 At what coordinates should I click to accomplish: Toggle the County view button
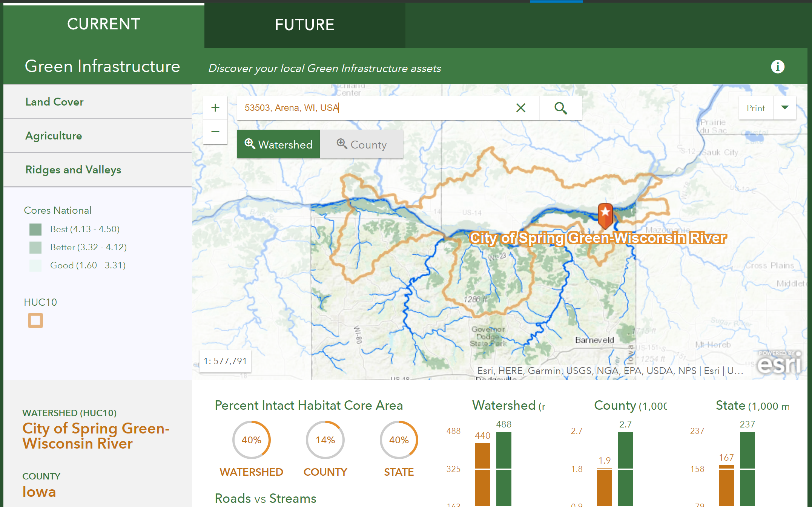[362, 144]
